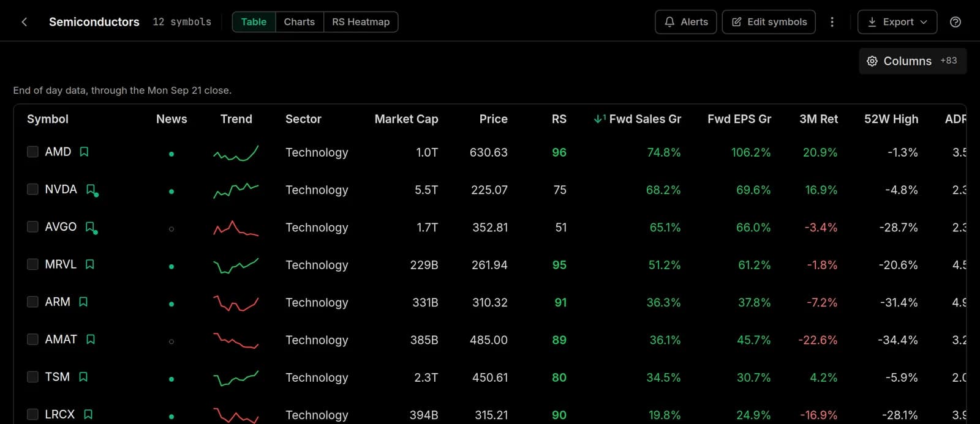Open the NVDA trend sparkline chart
Viewport: 980px width, 424px height.
point(236,190)
